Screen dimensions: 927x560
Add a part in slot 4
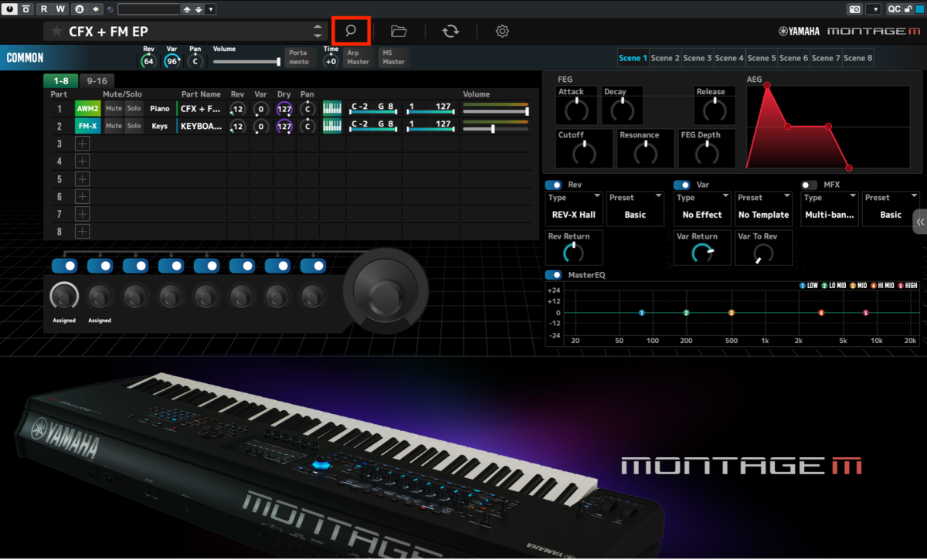[82, 161]
